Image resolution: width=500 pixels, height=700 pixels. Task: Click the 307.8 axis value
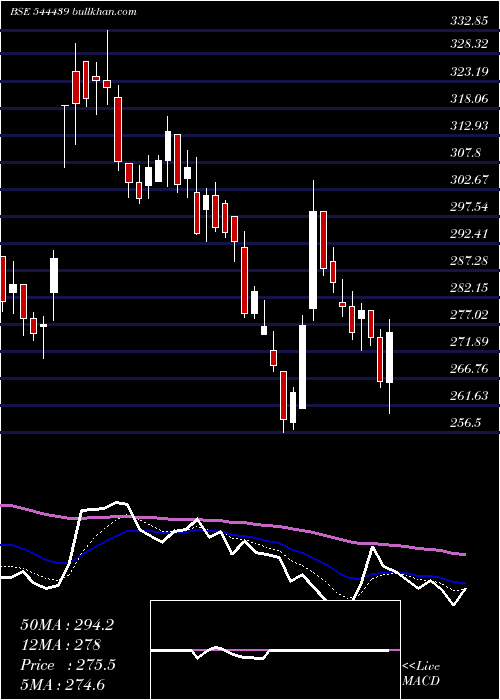tap(466, 153)
